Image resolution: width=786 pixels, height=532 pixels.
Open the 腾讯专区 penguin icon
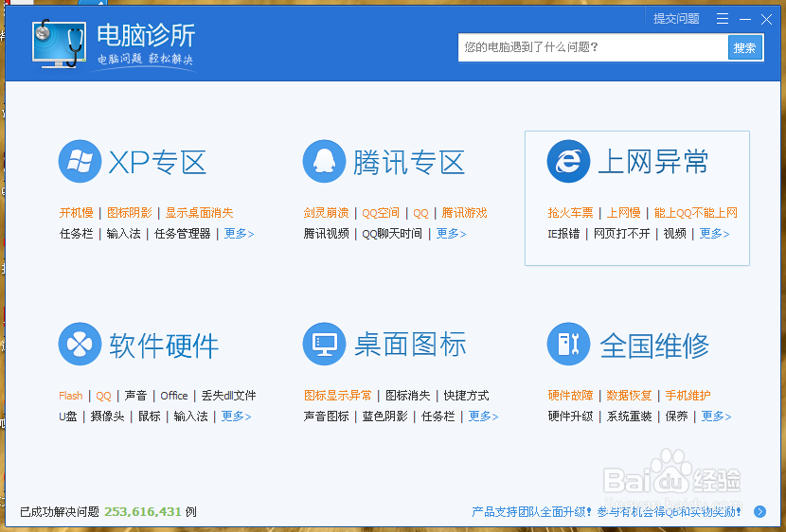324,161
